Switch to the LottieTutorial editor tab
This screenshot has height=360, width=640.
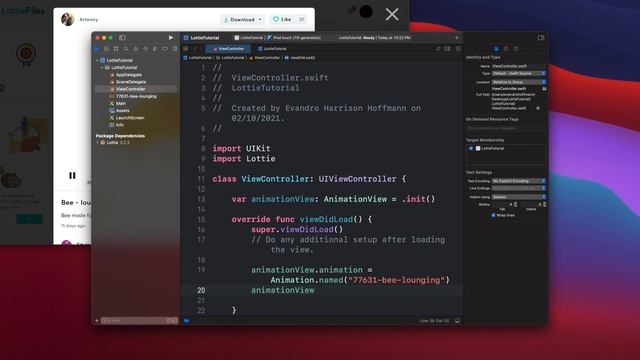click(x=273, y=49)
